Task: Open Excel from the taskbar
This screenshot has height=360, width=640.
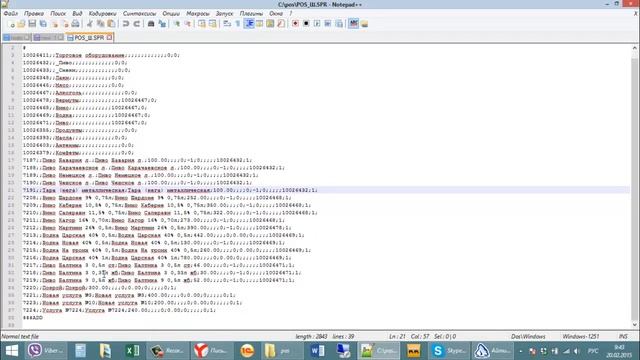Action: (132, 351)
